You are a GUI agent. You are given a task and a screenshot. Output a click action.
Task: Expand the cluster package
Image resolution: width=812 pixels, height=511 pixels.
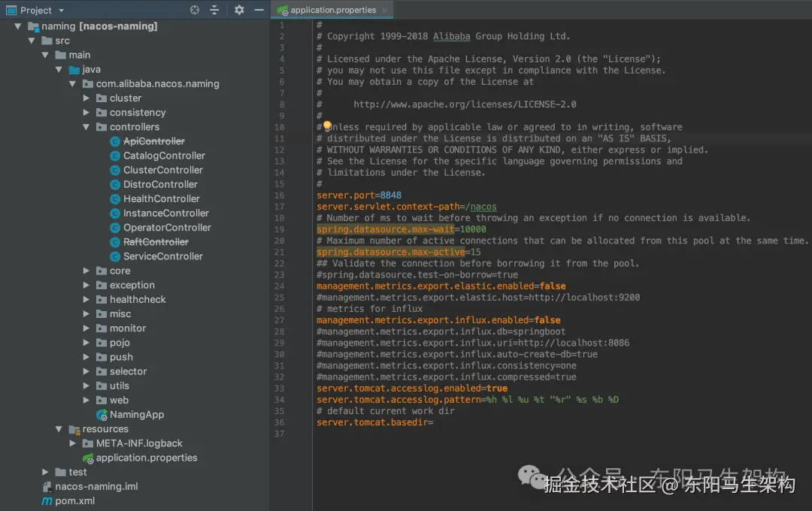pyautogui.click(x=86, y=98)
